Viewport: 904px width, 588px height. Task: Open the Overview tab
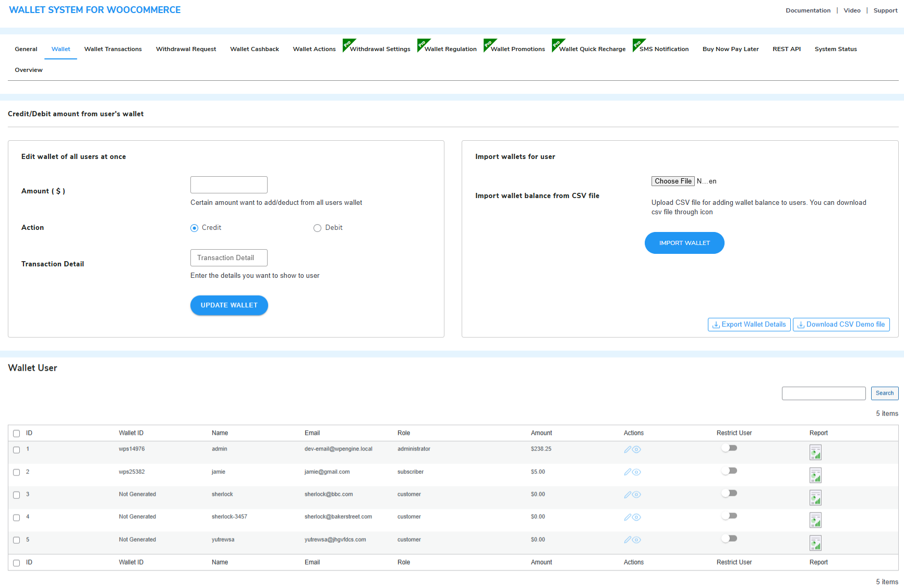(x=29, y=70)
